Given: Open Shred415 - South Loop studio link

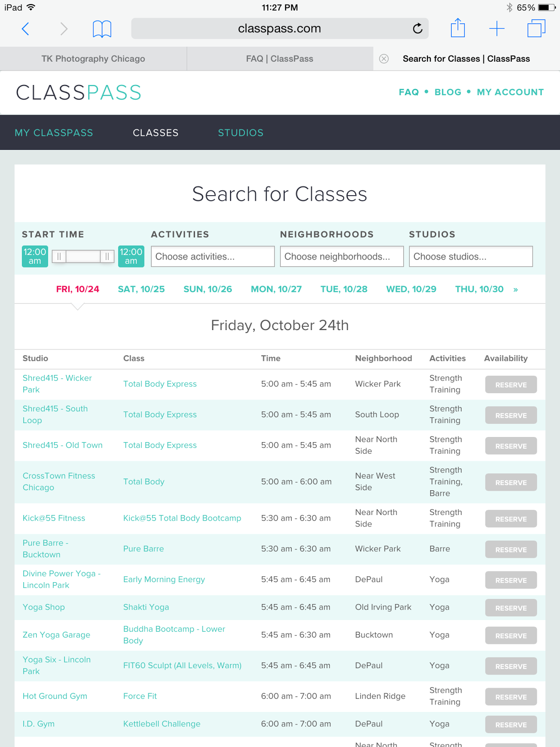Looking at the screenshot, I should [55, 414].
